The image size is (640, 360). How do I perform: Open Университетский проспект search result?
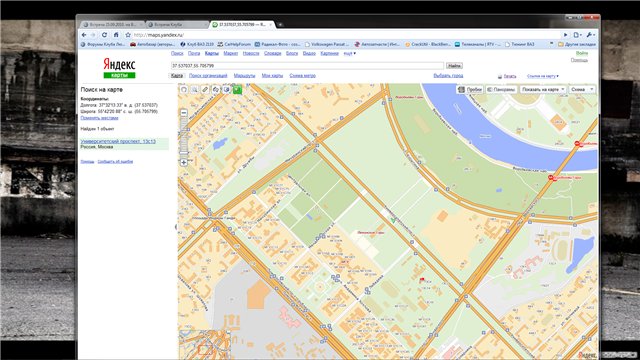118,141
